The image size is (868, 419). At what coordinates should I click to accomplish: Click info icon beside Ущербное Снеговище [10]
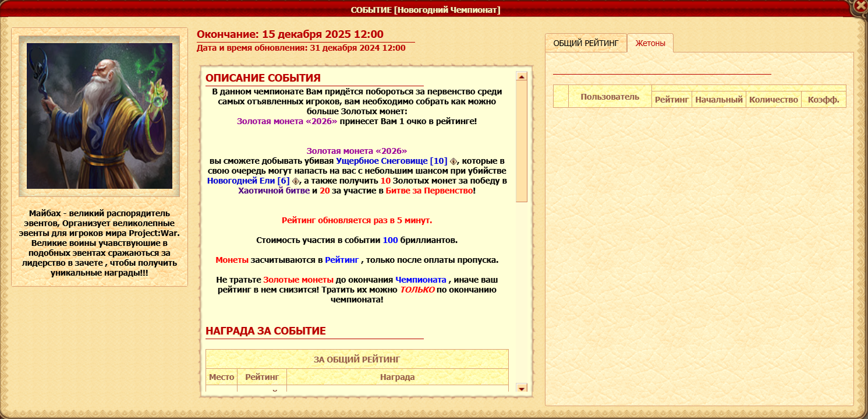454,161
